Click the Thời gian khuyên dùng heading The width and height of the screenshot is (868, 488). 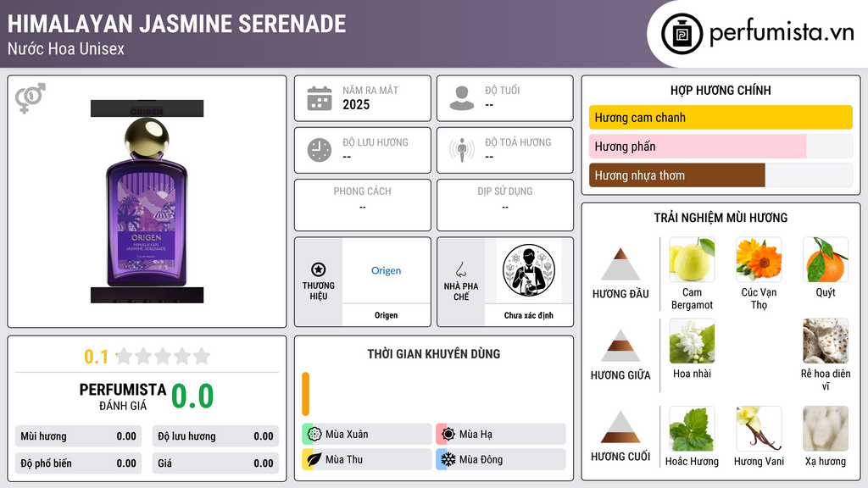click(434, 353)
